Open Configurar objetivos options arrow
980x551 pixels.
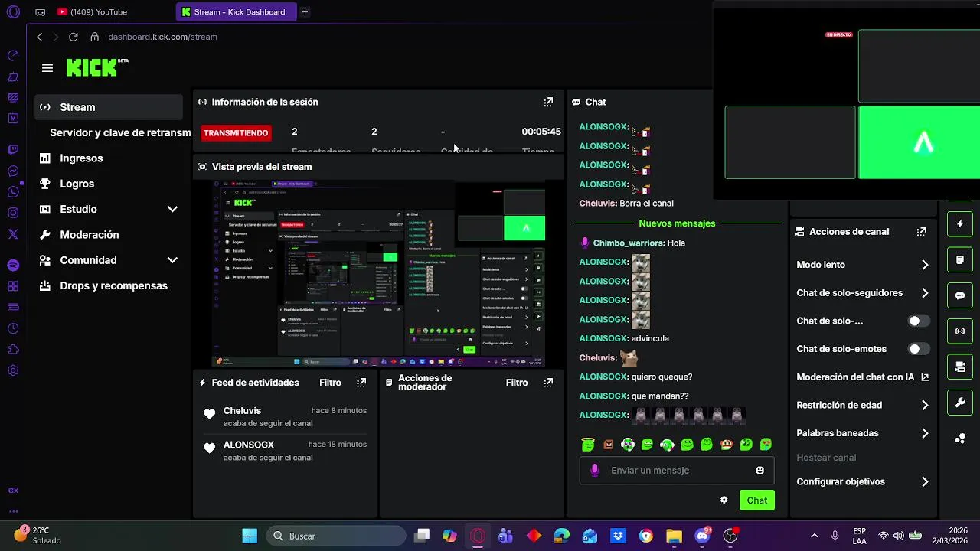coord(925,482)
